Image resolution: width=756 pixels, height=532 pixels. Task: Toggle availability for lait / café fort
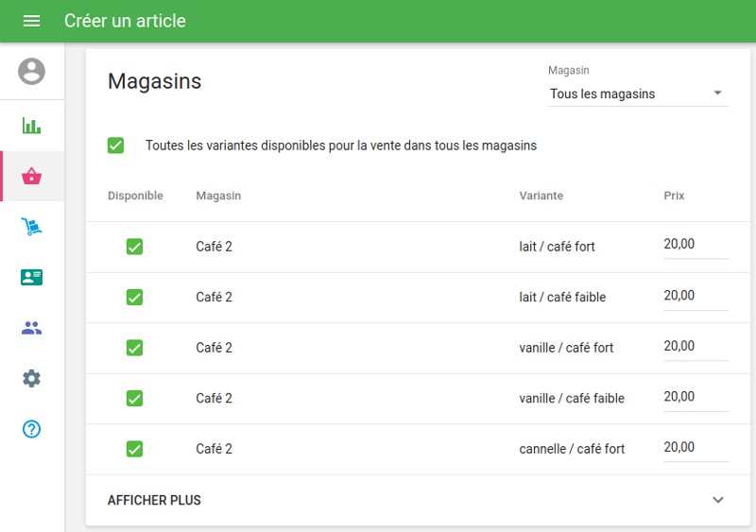134,247
